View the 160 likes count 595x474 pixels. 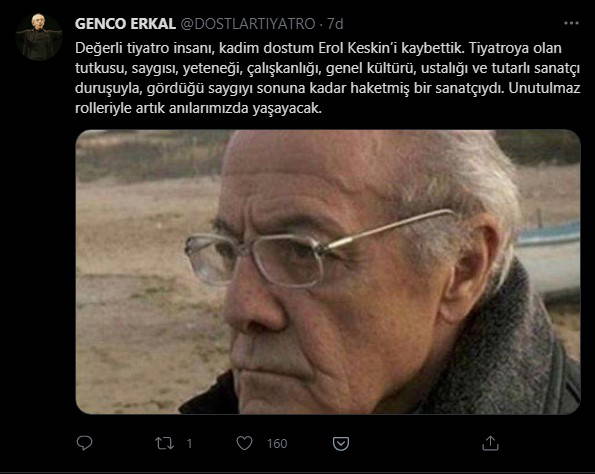(277, 443)
